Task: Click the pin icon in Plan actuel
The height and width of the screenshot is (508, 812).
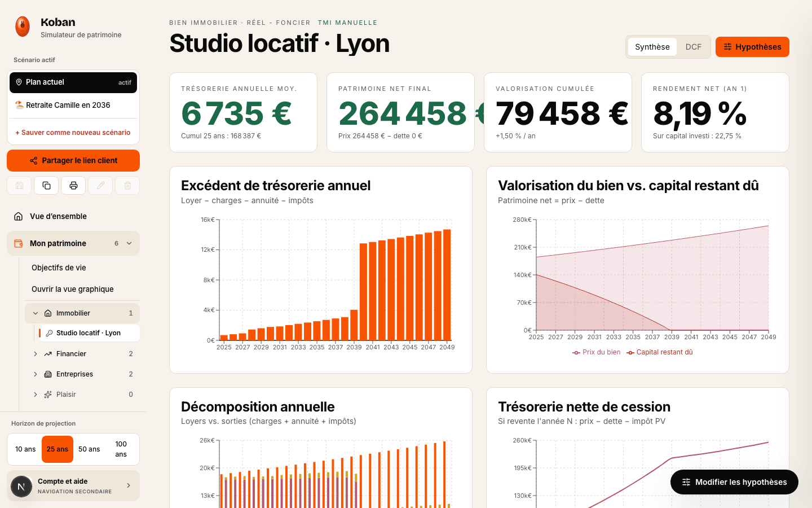Action: (x=19, y=82)
